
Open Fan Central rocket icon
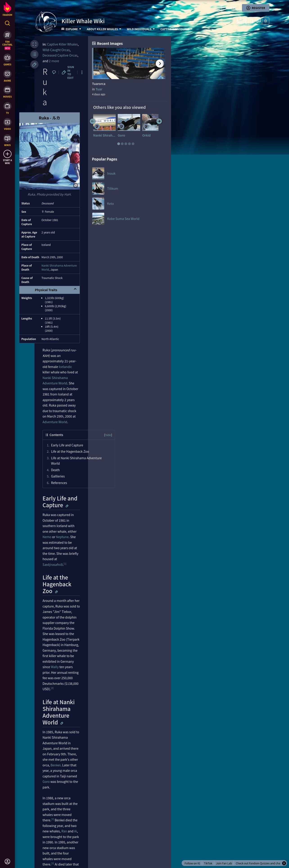7,35
